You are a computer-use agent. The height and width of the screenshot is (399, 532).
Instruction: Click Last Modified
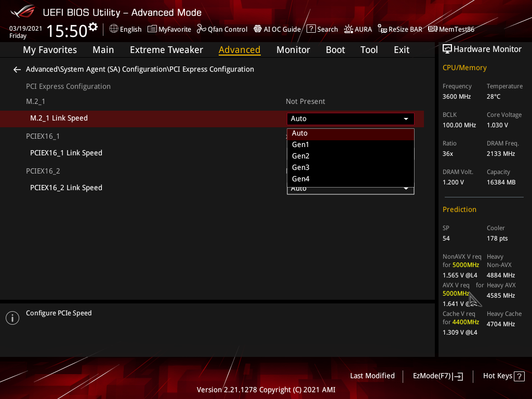click(372, 376)
